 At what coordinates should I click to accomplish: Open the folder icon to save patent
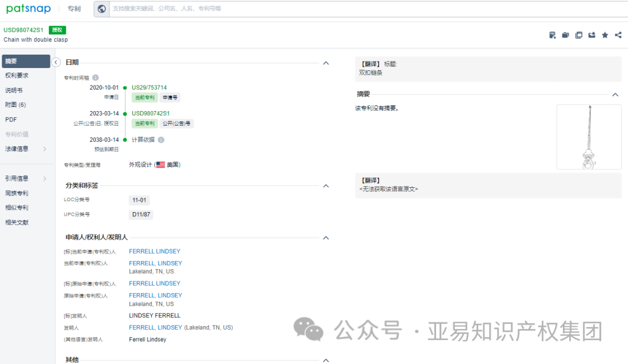565,35
